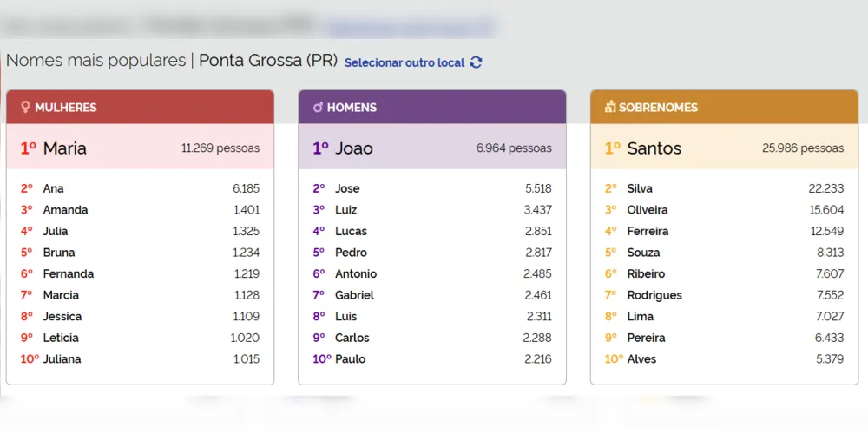Click the value 1.015 next to Juliana
The image size is (868, 434).
tap(247, 359)
